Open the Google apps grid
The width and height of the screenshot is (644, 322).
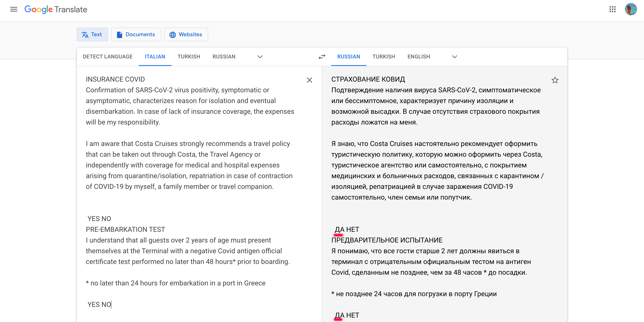coord(612,10)
